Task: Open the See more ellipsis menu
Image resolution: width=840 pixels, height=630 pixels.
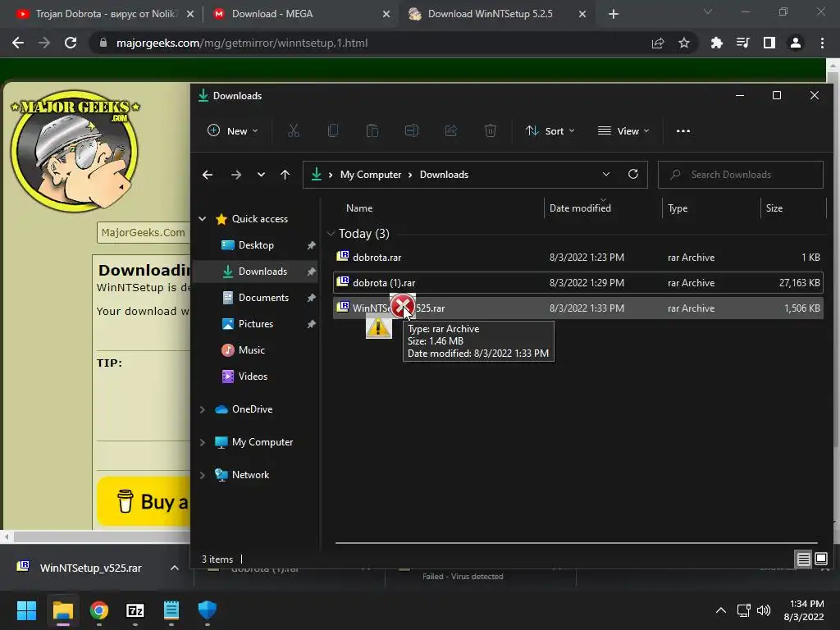Action: pos(683,130)
